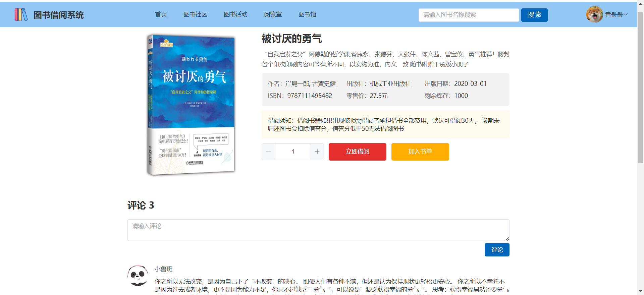The image size is (644, 295).
Task: Click commenter name 小鲁班
Action: 163,269
